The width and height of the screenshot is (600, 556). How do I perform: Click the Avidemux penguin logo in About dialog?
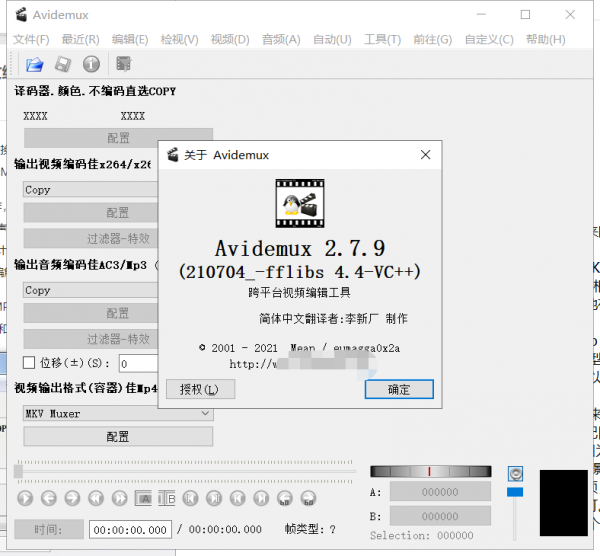tap(300, 203)
